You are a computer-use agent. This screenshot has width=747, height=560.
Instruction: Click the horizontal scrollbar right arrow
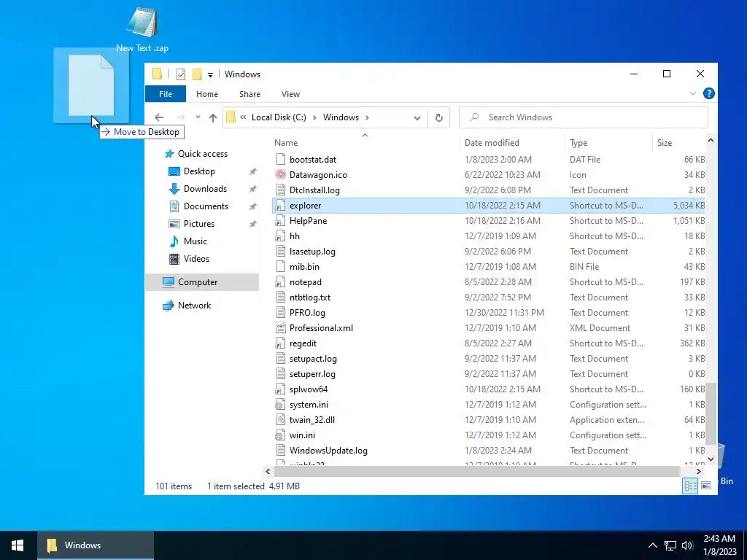click(698, 472)
